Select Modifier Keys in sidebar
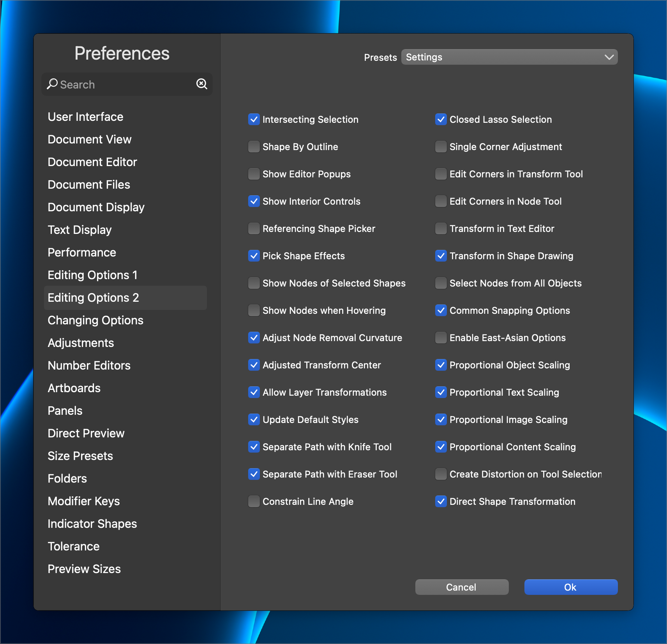This screenshot has width=667, height=644. [x=84, y=501]
